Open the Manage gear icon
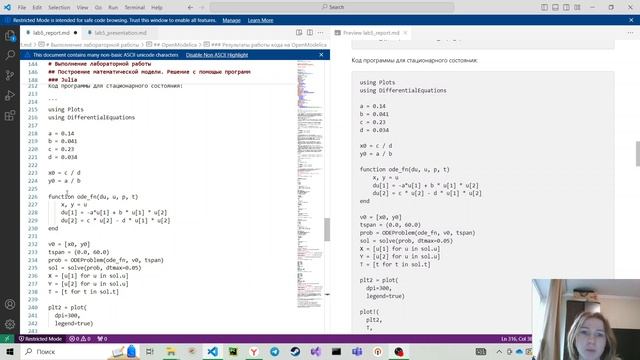This screenshot has width=640, height=360. point(10,324)
